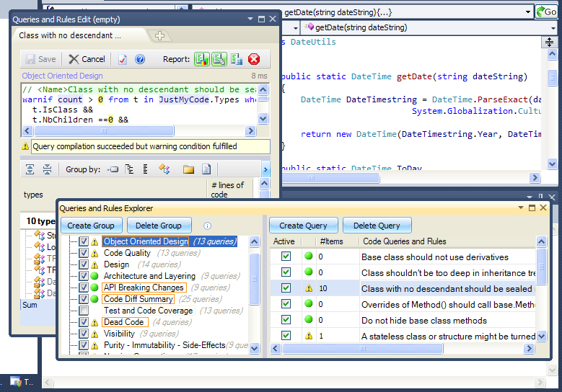
Task: Click the folder group-by icon
Action: [188, 169]
